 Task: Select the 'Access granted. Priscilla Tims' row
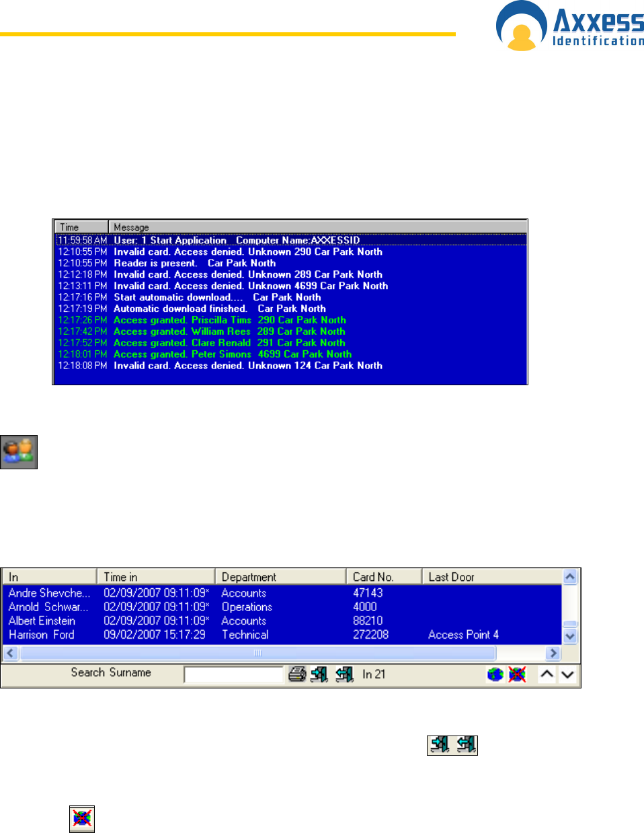(290, 320)
